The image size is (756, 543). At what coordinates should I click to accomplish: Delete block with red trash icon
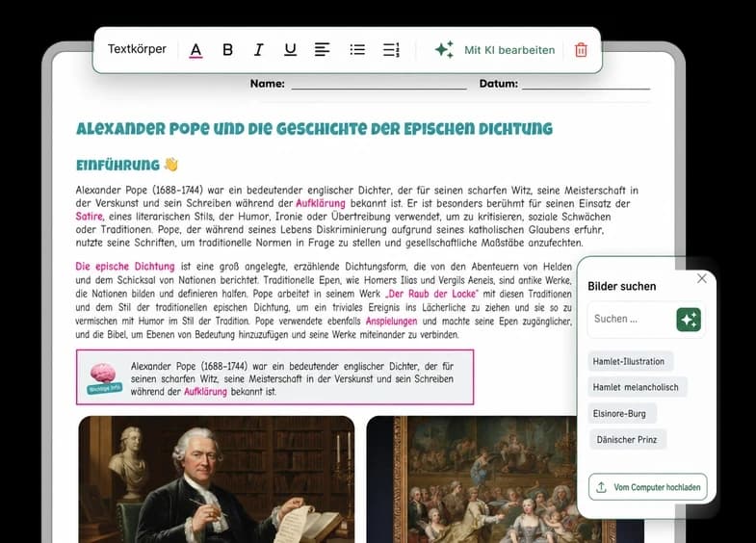[581, 50]
